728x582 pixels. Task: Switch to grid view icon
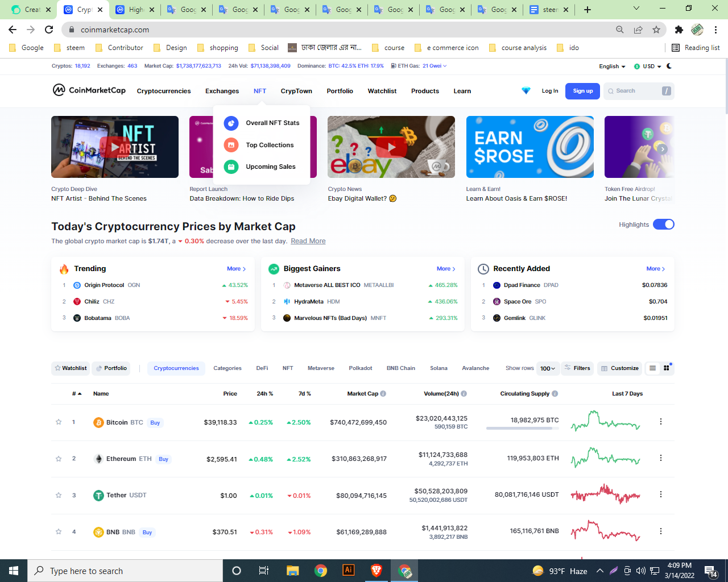pos(667,368)
